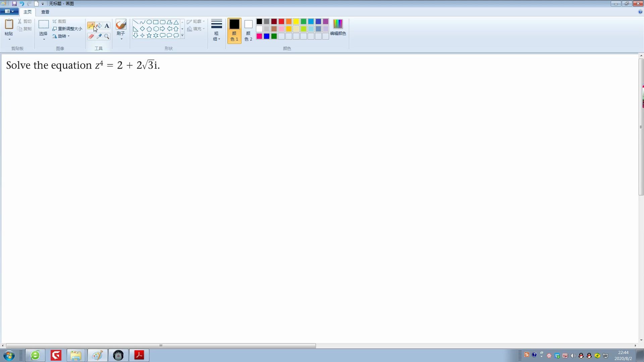644x362 pixels.
Task: Click the pencil draw tool
Action: 91,25
